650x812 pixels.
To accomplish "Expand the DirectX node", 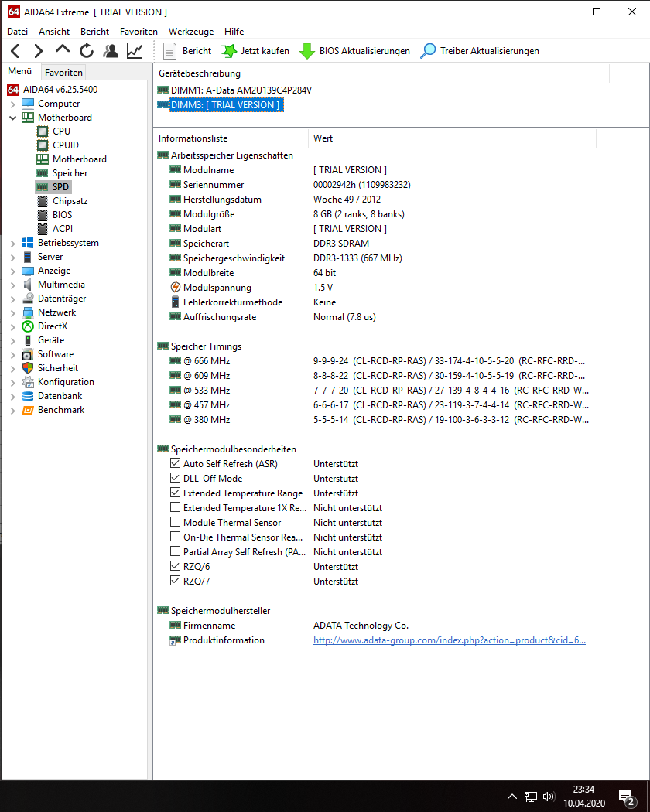I will click(13, 327).
